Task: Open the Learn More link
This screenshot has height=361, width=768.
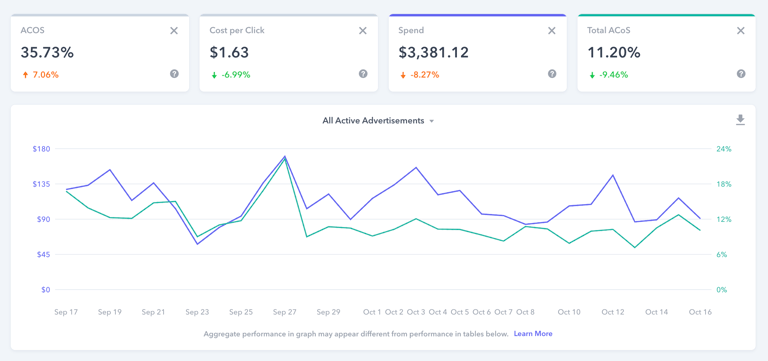Action: pyautogui.click(x=533, y=334)
